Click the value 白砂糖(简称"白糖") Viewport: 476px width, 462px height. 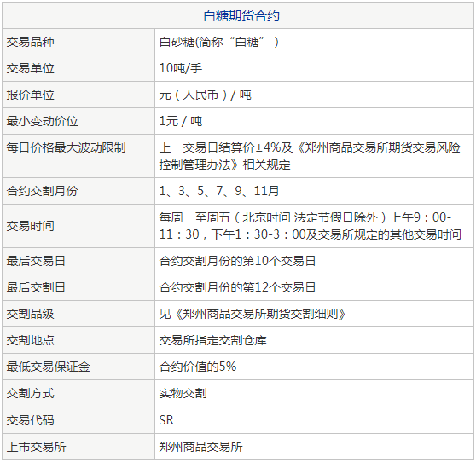point(219,42)
